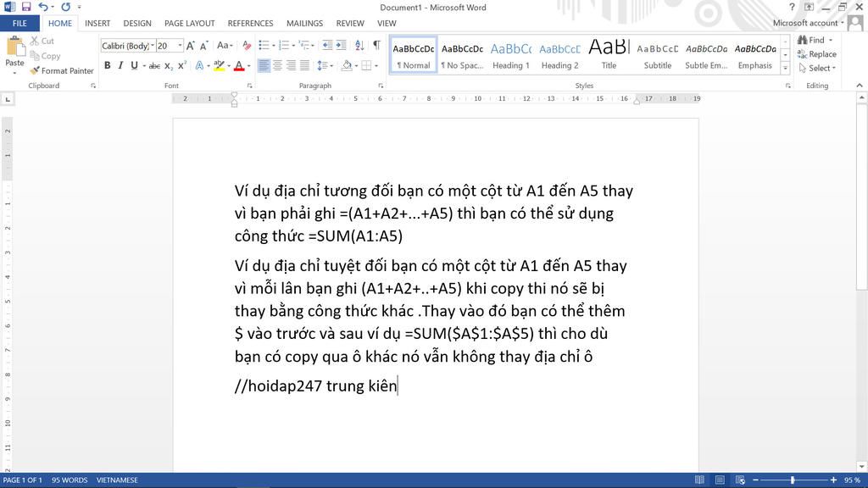Click the zoom slider handle

(793, 480)
